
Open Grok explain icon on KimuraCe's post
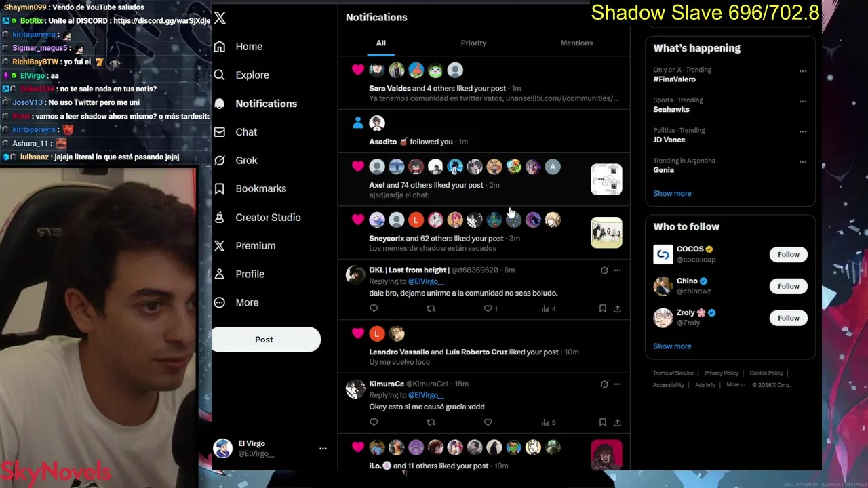pos(604,384)
